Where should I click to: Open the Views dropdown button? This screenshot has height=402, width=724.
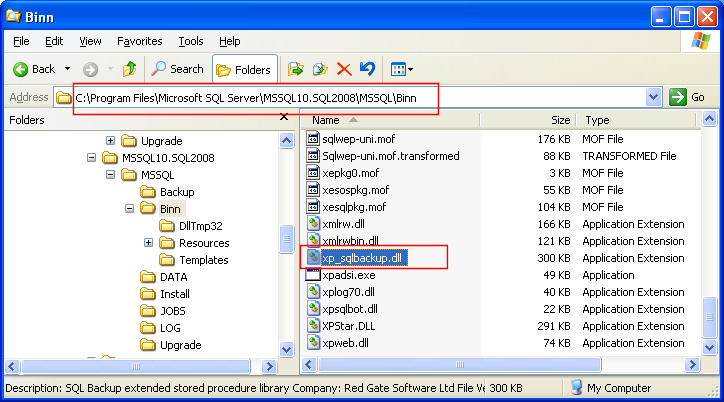point(402,69)
